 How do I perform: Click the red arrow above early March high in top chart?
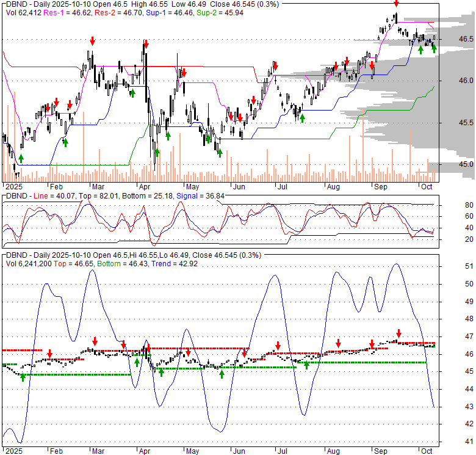tap(92, 41)
